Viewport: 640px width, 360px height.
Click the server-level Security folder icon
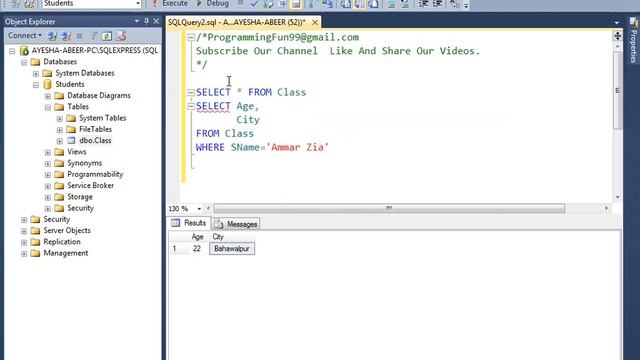pyautogui.click(x=36, y=220)
